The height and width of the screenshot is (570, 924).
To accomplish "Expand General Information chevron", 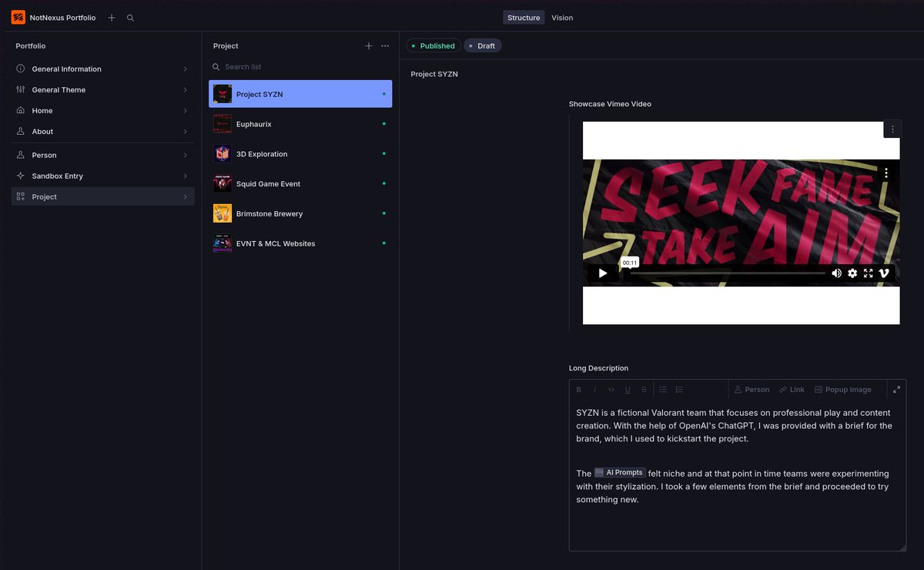I will tap(186, 69).
